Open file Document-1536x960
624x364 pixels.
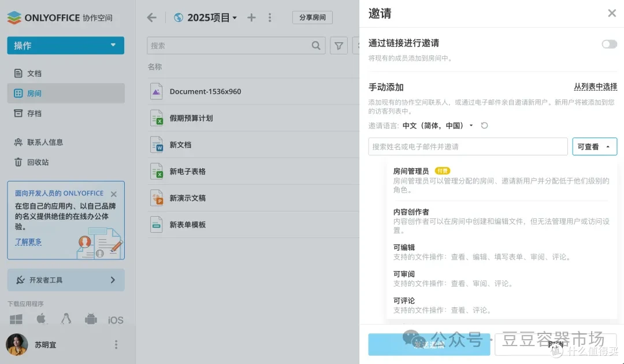point(205,91)
